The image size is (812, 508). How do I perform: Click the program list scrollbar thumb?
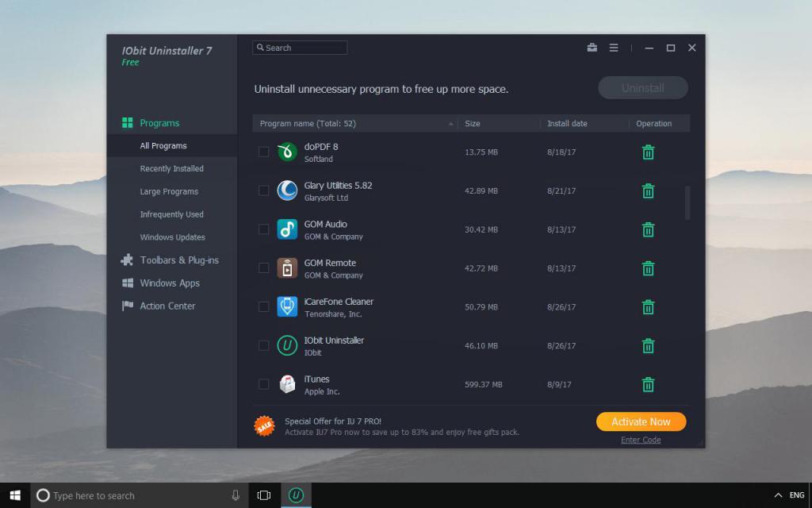click(x=688, y=202)
